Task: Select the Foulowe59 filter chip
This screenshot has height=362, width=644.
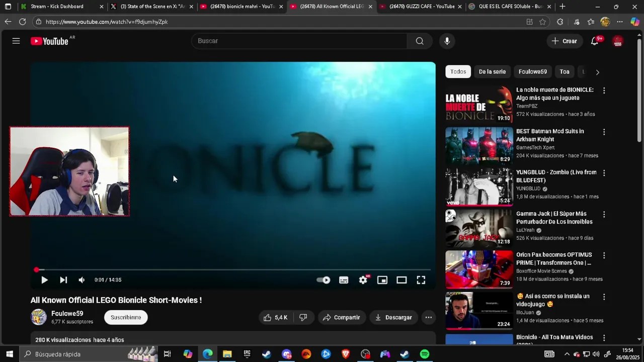Action: click(532, 71)
